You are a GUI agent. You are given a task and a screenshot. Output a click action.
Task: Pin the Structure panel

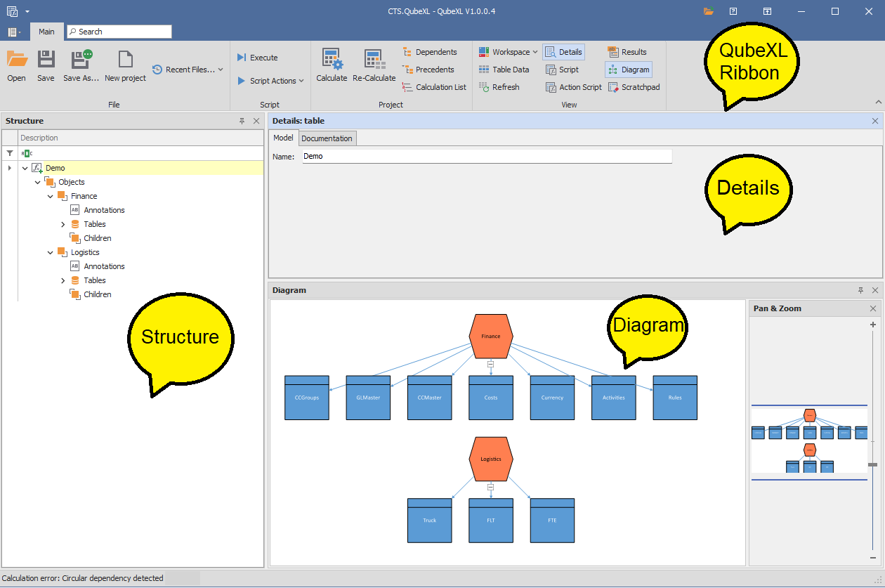242,121
